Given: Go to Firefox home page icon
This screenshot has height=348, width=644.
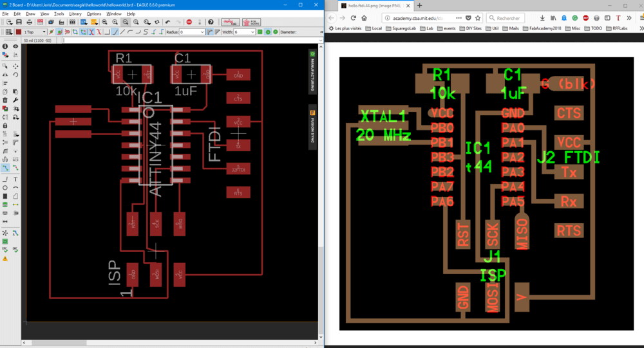Looking at the screenshot, I should click(364, 18).
